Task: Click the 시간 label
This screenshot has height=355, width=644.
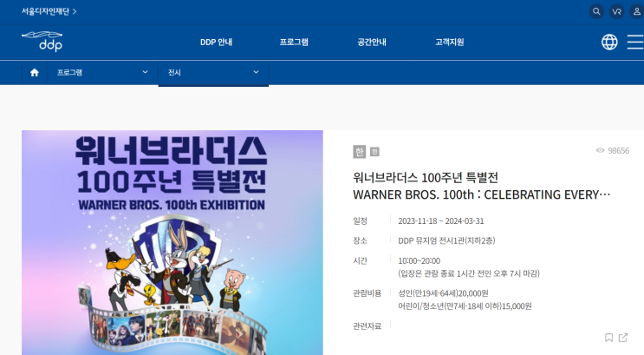Action: point(361,260)
